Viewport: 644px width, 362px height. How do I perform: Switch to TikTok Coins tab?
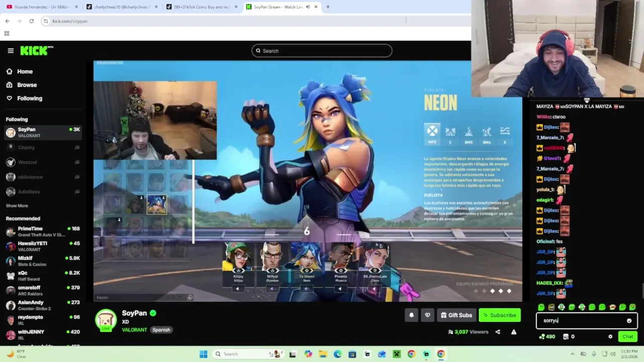click(201, 7)
